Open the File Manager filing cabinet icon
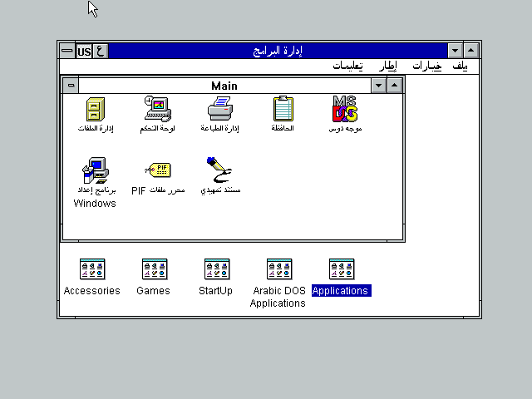 [x=96, y=109]
